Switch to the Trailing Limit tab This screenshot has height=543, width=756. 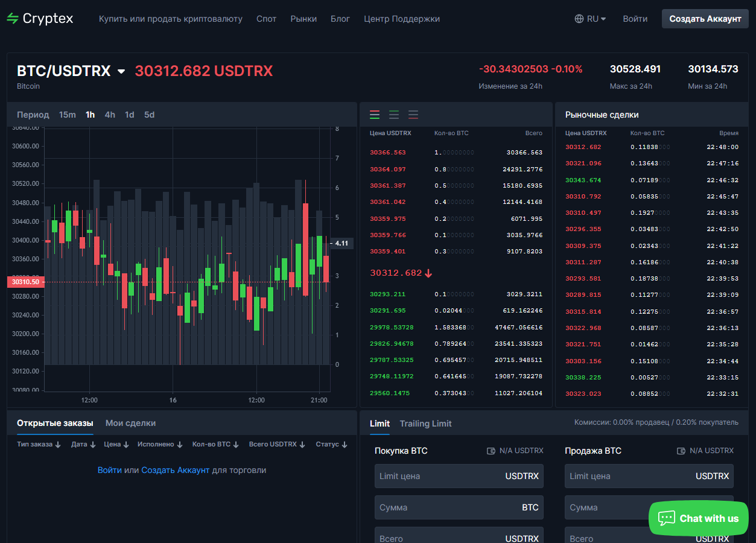tap(425, 424)
